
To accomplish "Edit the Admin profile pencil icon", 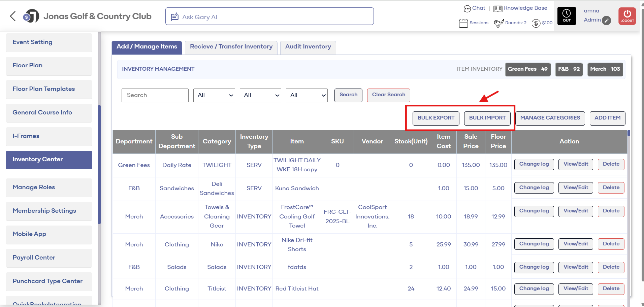I will (x=606, y=21).
